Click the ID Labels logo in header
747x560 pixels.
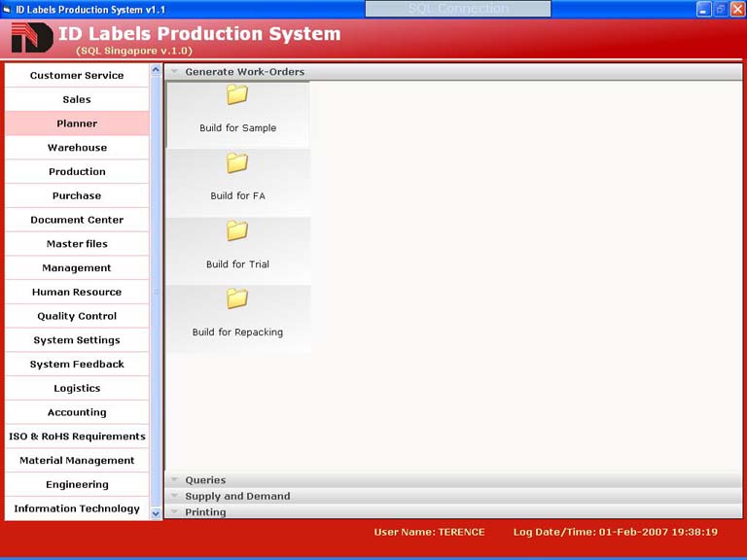31,39
